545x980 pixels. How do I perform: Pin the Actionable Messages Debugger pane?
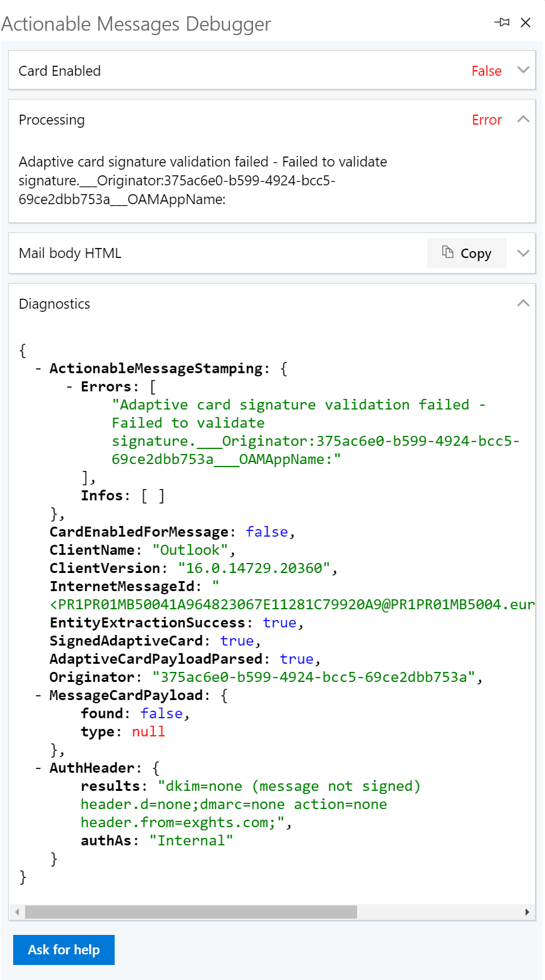502,22
